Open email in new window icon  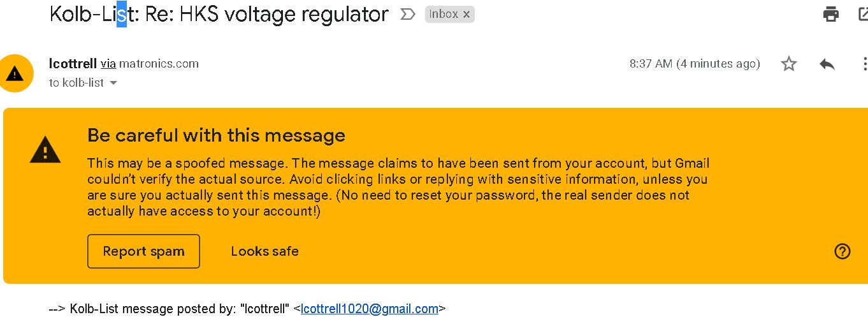tap(864, 14)
